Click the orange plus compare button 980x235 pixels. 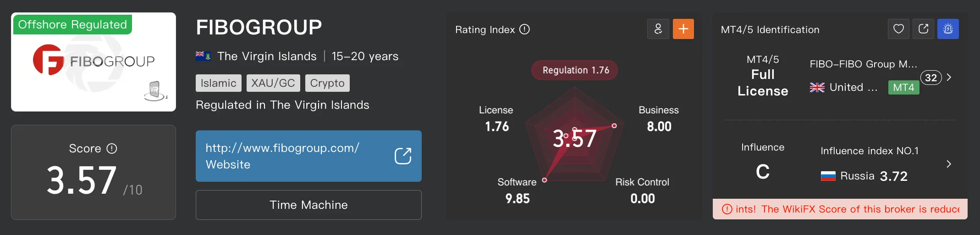tap(683, 29)
